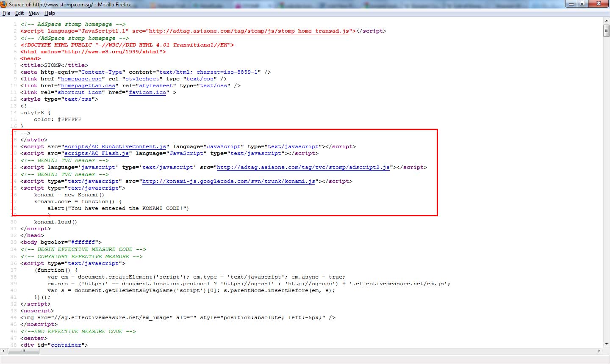
Task: Click the DOCTYPE declaration line
Action: (127, 45)
